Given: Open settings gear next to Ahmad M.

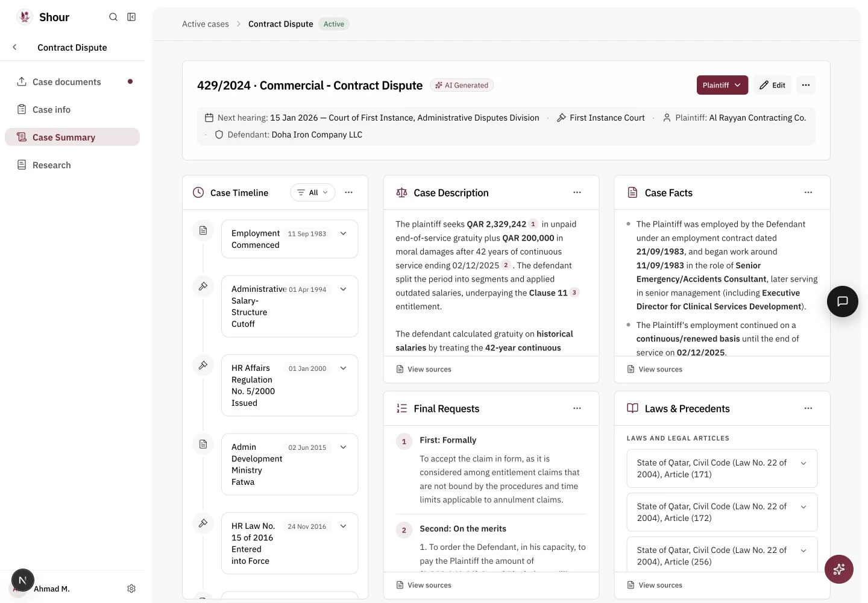Looking at the screenshot, I should click(131, 589).
